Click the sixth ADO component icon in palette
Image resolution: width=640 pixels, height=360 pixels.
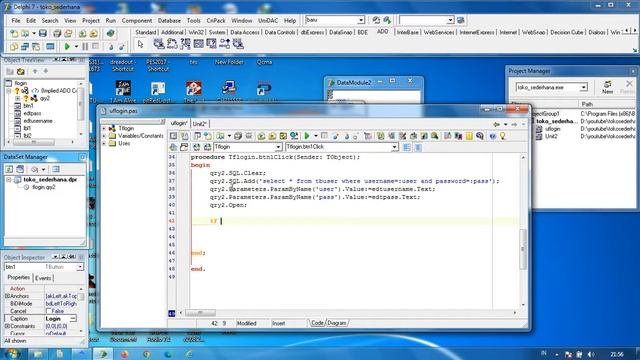click(x=225, y=44)
